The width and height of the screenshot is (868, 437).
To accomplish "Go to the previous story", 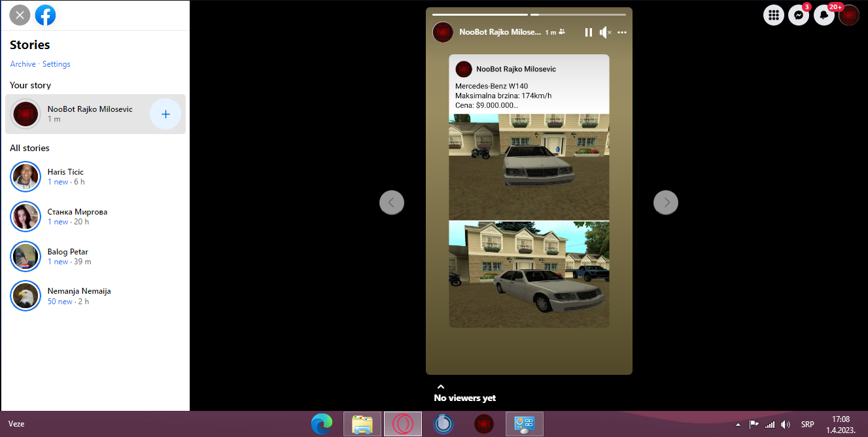I will click(392, 203).
